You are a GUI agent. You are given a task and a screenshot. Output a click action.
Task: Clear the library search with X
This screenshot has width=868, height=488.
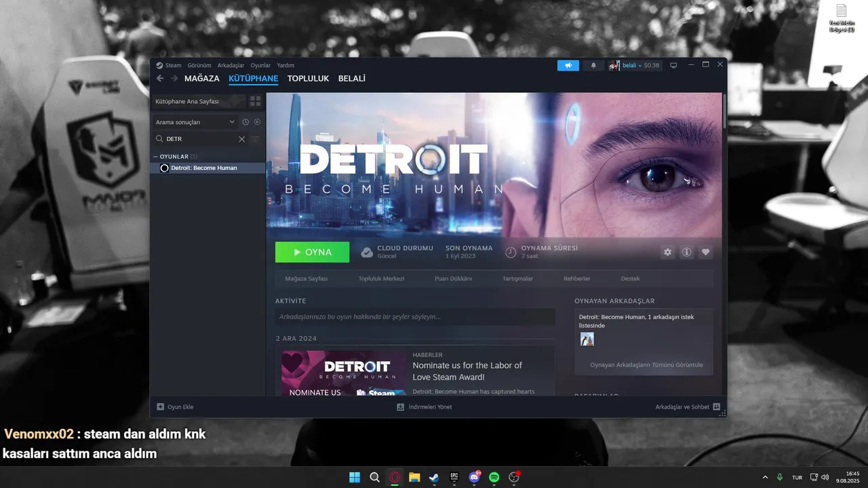tap(241, 139)
